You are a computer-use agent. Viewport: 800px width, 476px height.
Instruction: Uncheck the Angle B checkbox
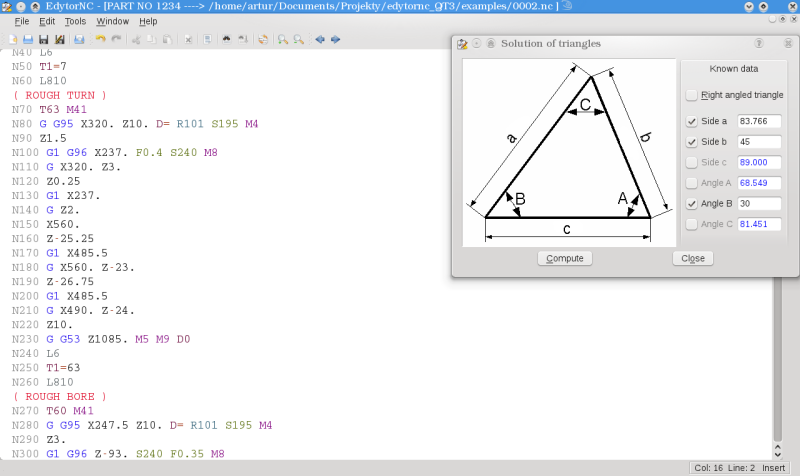click(x=691, y=204)
